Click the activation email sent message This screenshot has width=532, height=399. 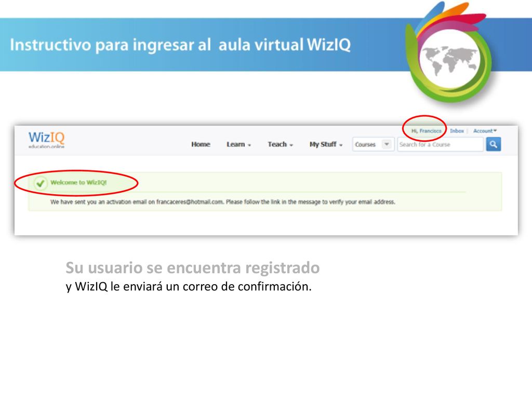(x=222, y=202)
